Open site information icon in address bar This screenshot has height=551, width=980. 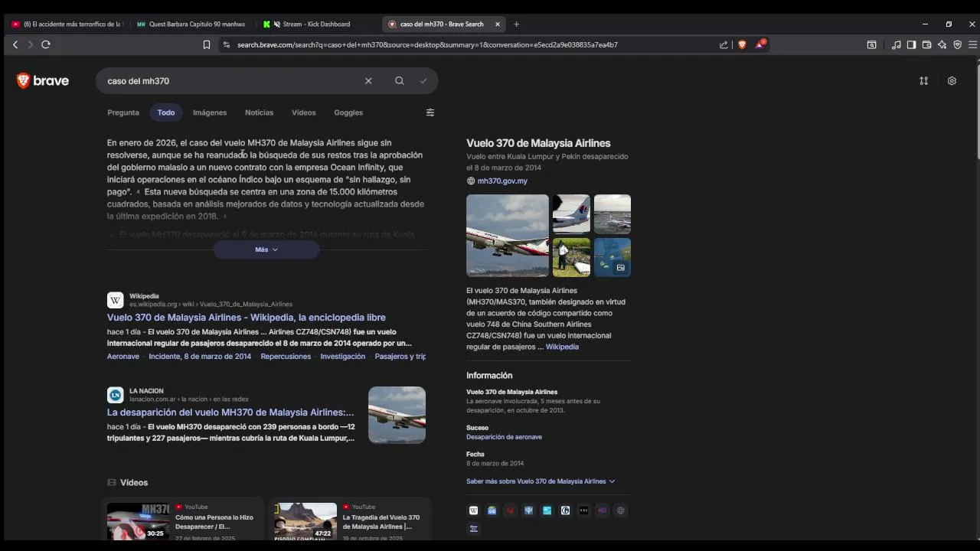coord(226,44)
